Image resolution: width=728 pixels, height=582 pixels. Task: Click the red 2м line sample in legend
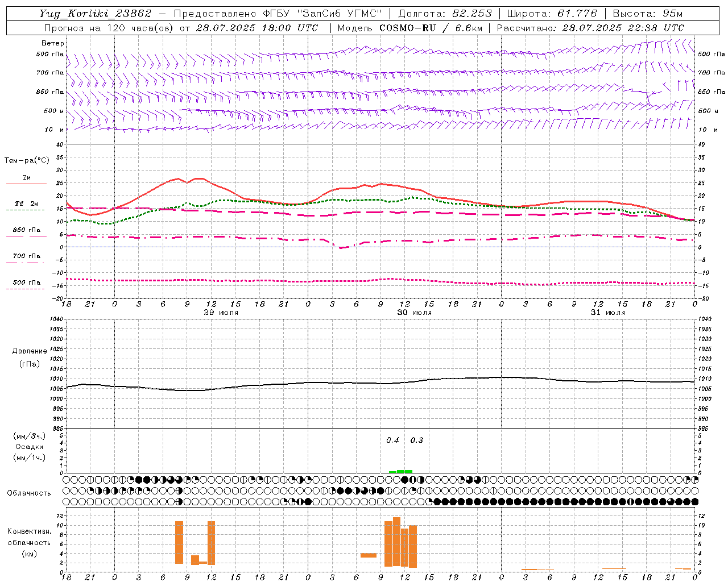[x=26, y=184]
